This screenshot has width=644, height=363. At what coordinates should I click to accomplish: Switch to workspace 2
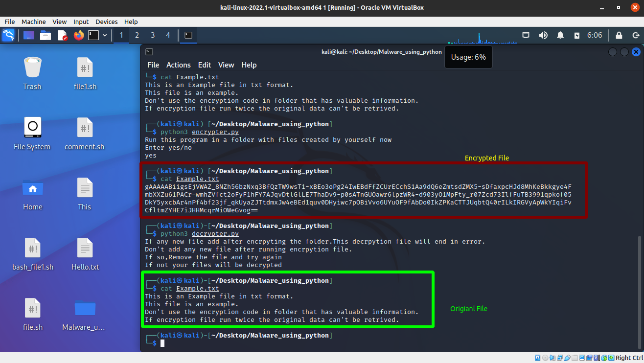click(137, 35)
